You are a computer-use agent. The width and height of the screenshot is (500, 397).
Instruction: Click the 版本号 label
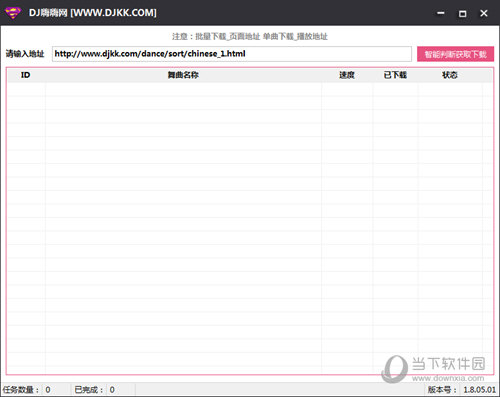443,390
